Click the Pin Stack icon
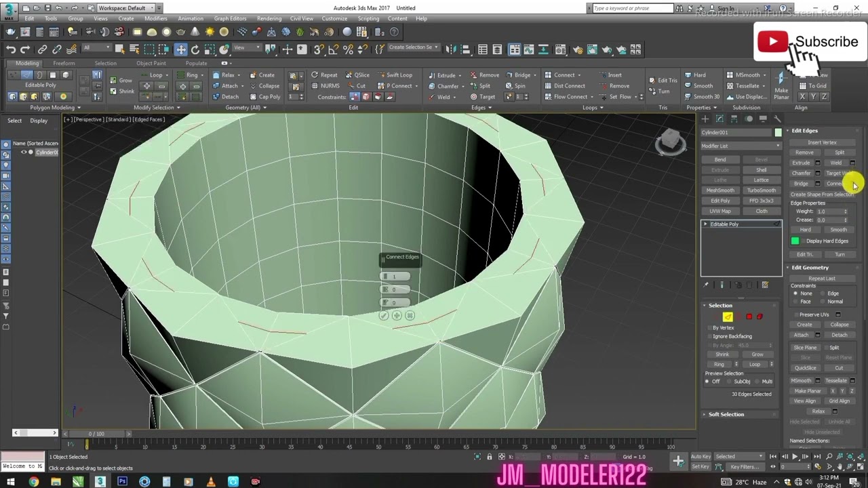The height and width of the screenshot is (488, 868). (x=706, y=285)
